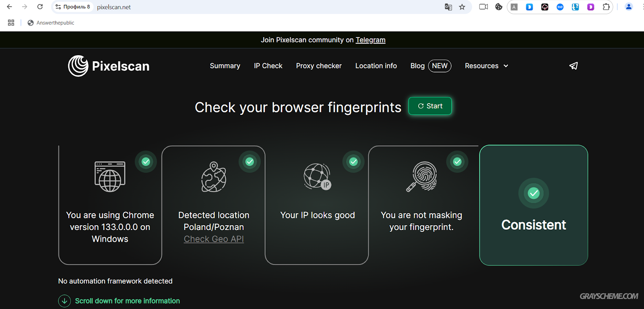Bookmark this page with the star icon
The height and width of the screenshot is (309, 644).
click(x=462, y=7)
